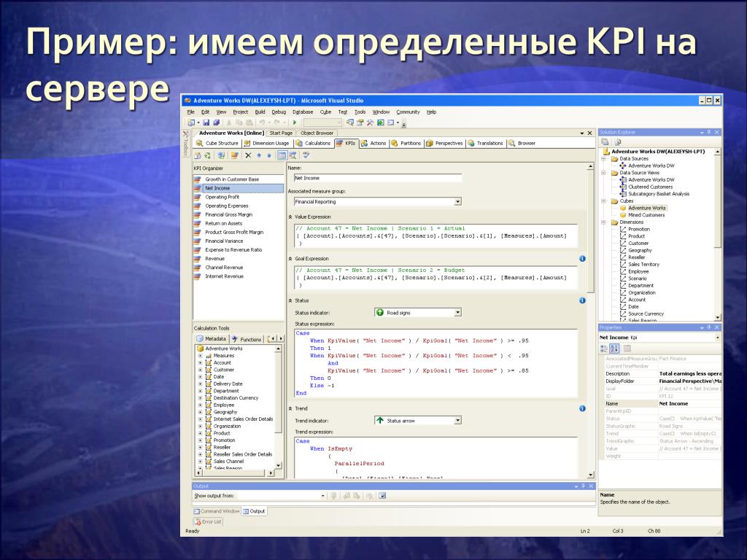Click the KPI form vertical scrollbar

pyautogui.click(x=590, y=231)
